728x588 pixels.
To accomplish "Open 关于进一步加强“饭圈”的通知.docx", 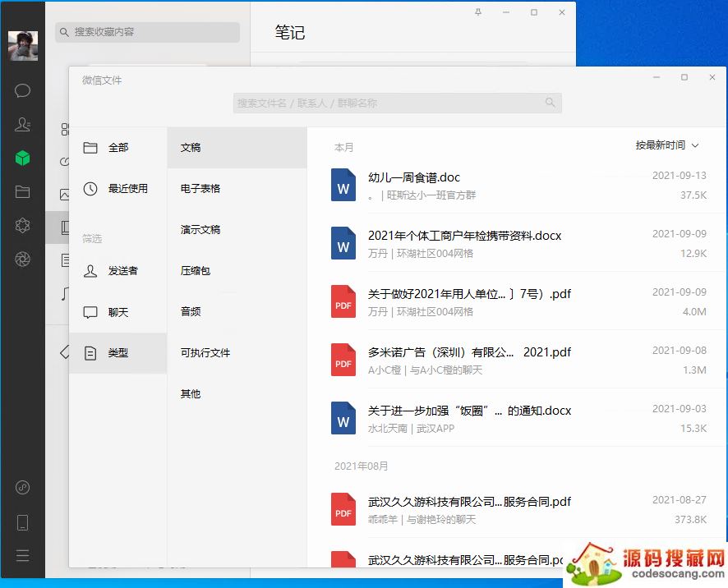I will [469, 411].
